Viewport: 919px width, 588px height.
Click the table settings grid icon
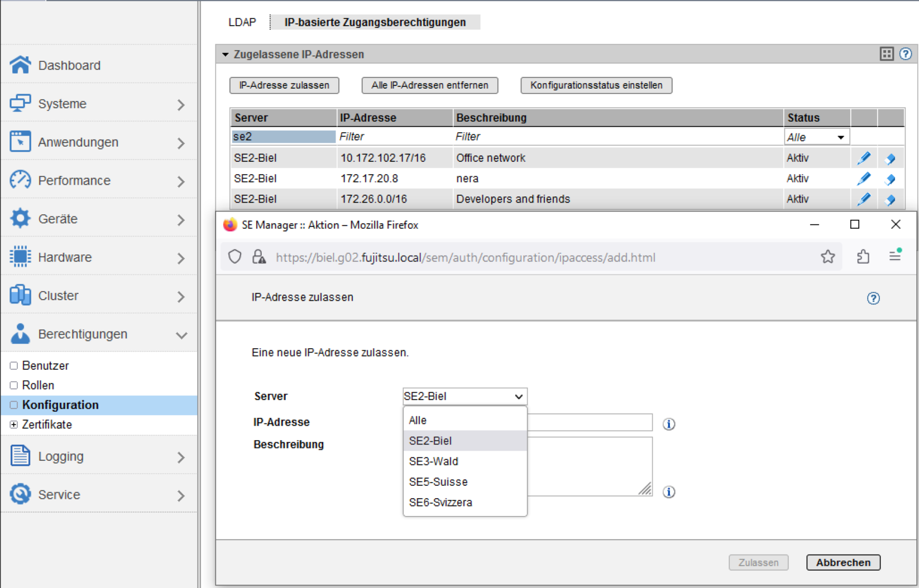click(x=887, y=54)
